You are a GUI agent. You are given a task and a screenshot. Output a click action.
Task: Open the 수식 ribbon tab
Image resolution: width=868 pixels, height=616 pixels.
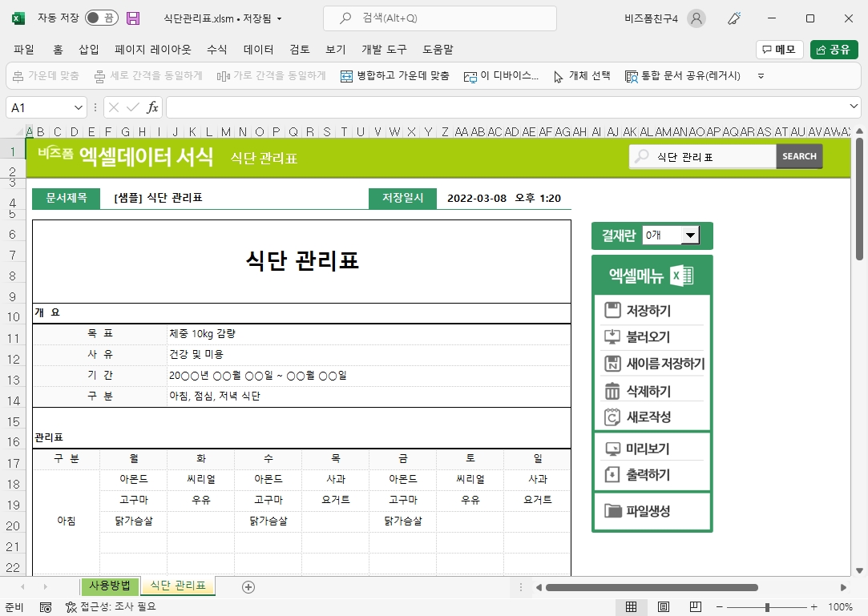(x=217, y=50)
